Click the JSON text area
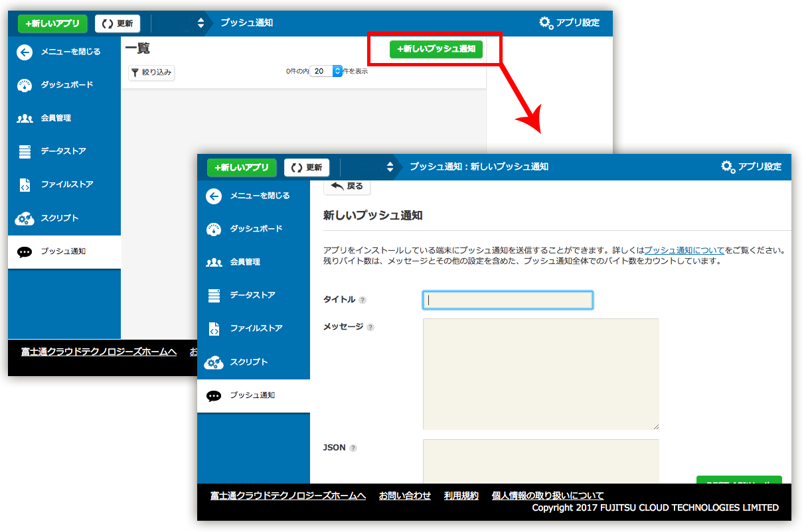This screenshot has width=808, height=532. (541, 461)
